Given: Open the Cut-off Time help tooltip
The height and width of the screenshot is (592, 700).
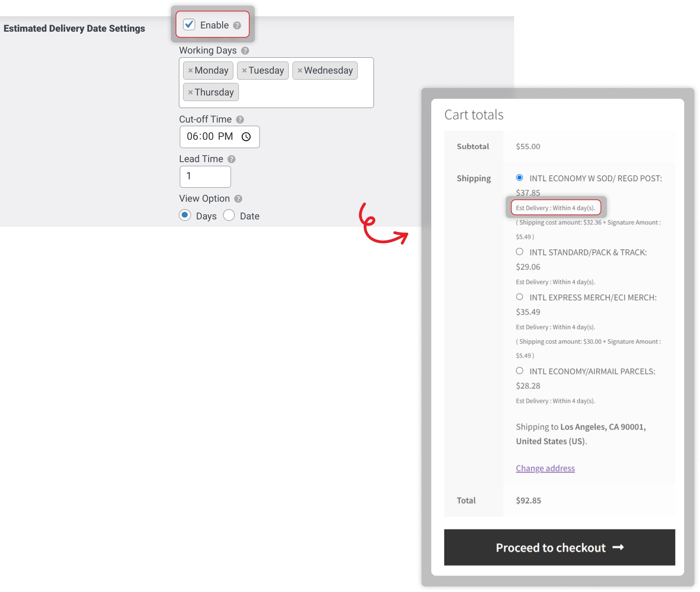Looking at the screenshot, I should point(240,119).
